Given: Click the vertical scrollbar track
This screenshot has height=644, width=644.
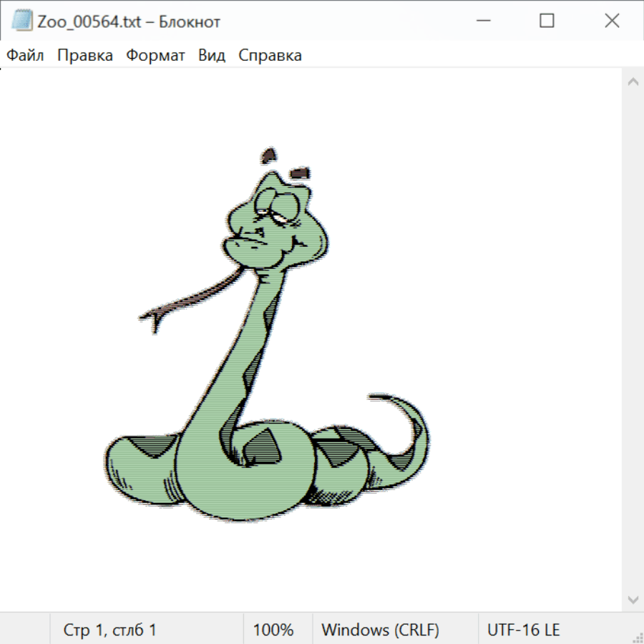Looking at the screenshot, I should click(x=633, y=341).
